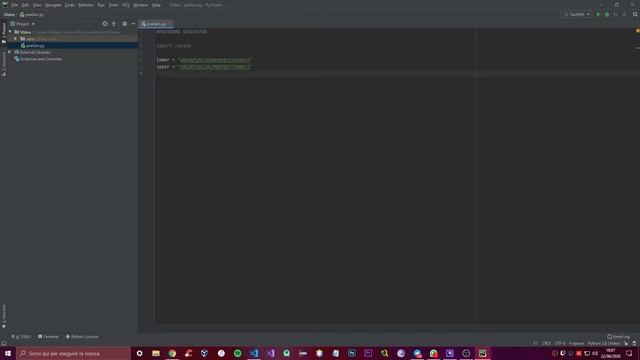Screen dimensions: 640x360
Task: Click the taskbar clock and date
Action: pos(610,353)
